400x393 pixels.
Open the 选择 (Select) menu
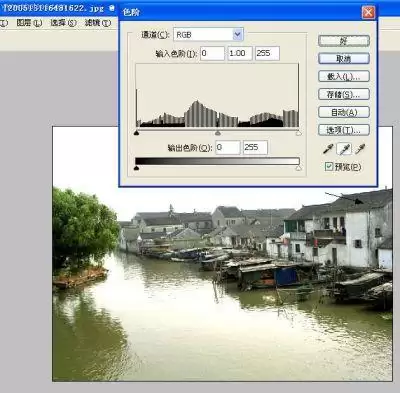[63, 23]
